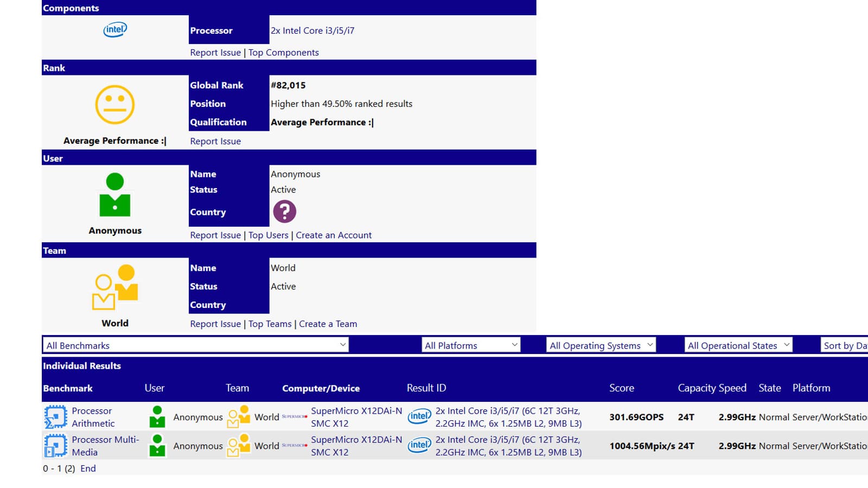Click the Processor Multi-Media benchmark icon
868x488 pixels.
55,446
